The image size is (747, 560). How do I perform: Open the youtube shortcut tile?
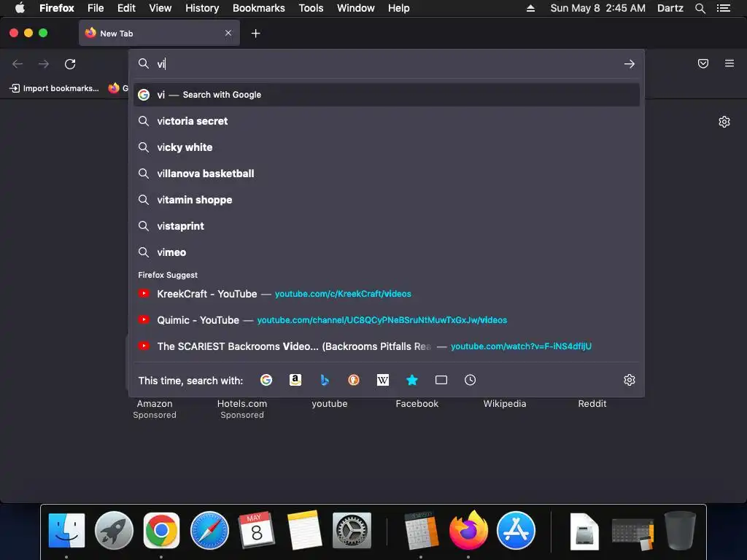click(x=330, y=404)
